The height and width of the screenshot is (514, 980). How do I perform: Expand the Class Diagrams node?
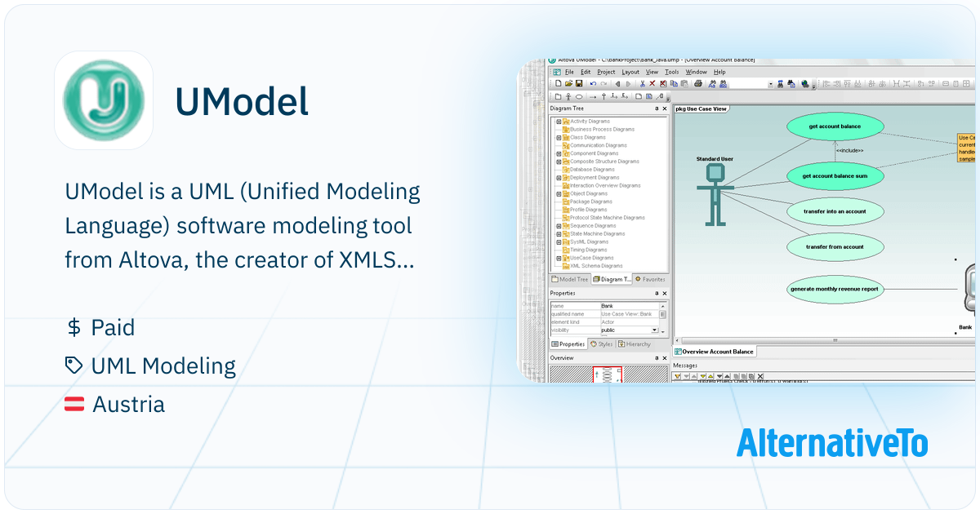tap(559, 137)
